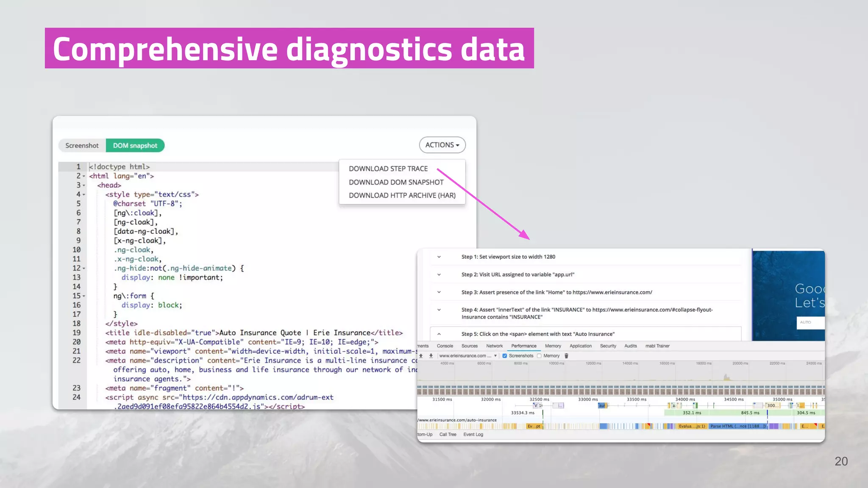This screenshot has height=488, width=868.
Task: Choose DOWNLOAD HTTP ARCHIVE (HAR) entry
Action: pyautogui.click(x=402, y=195)
